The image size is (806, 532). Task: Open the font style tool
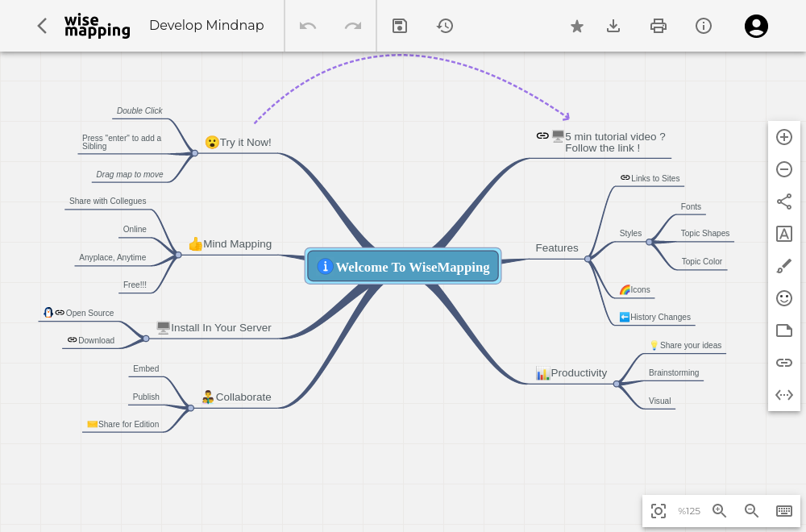(784, 234)
